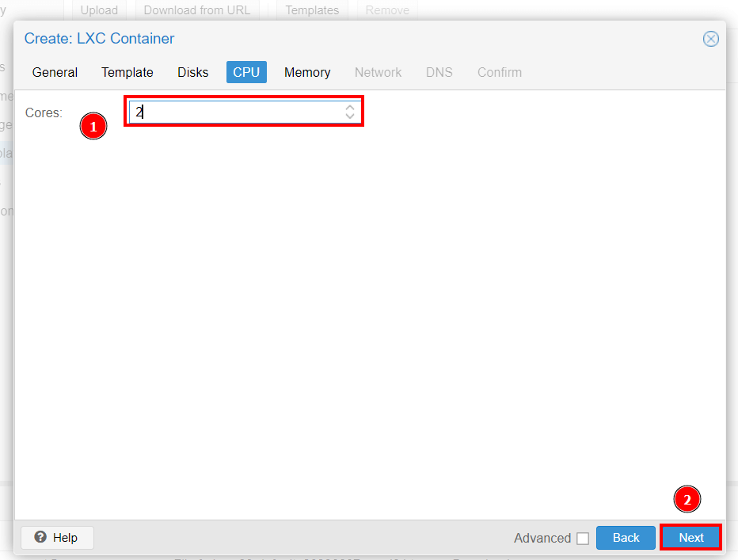
Task: Go to the Disks tab
Action: pos(192,72)
